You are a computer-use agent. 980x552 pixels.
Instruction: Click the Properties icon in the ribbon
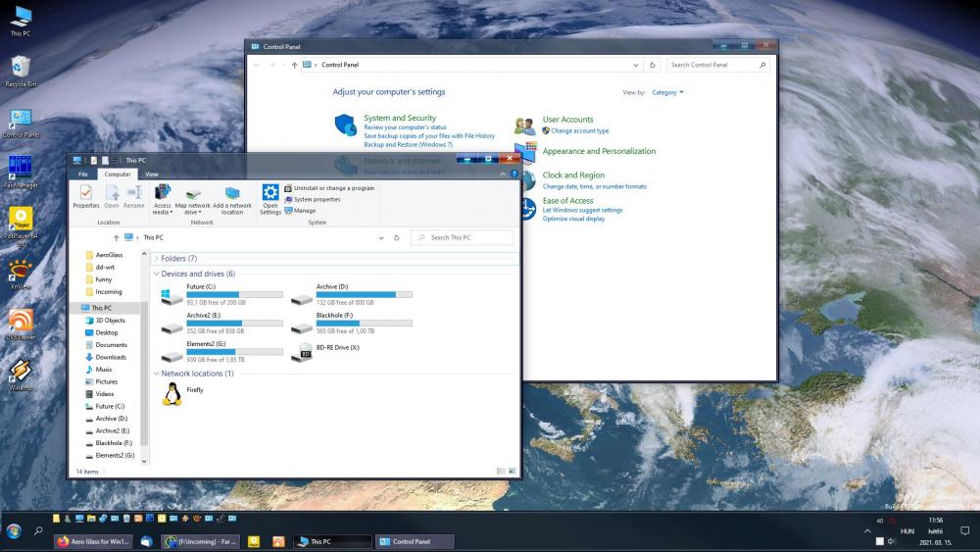[x=86, y=194]
